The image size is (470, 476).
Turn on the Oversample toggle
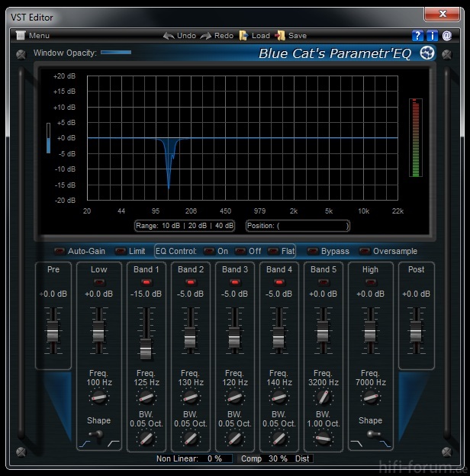[x=365, y=252]
